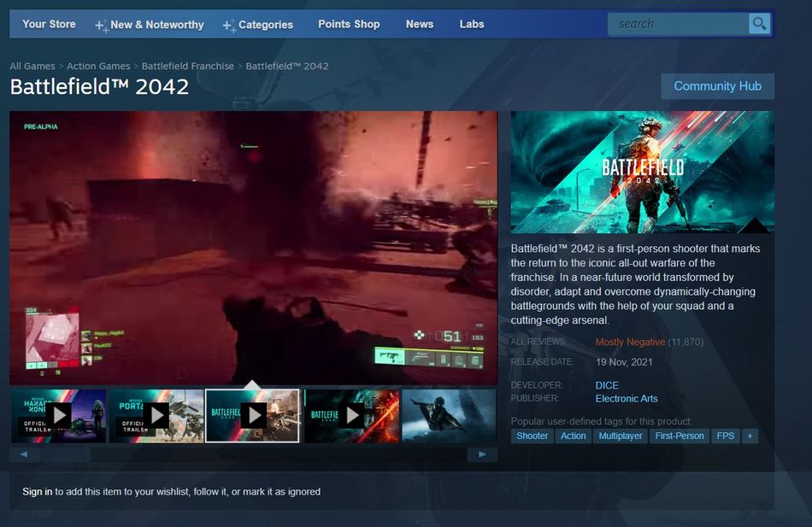Click the main gameplay video player
The image size is (812, 527).
pos(254,248)
